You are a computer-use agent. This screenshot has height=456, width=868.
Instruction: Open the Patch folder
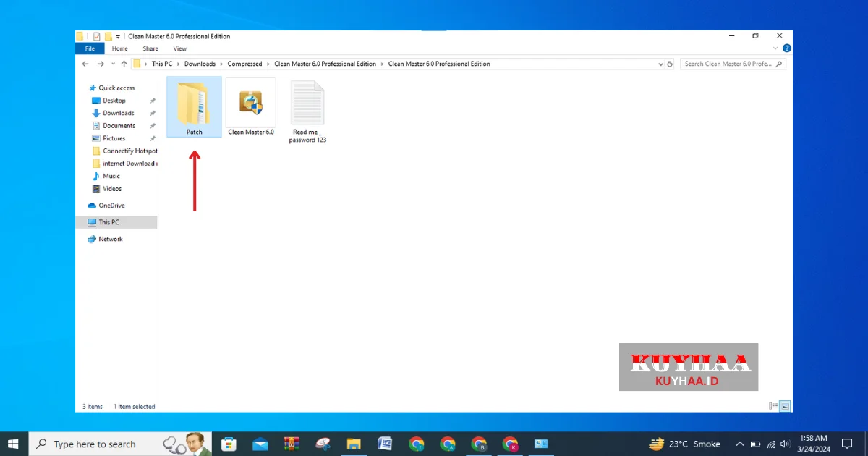194,106
